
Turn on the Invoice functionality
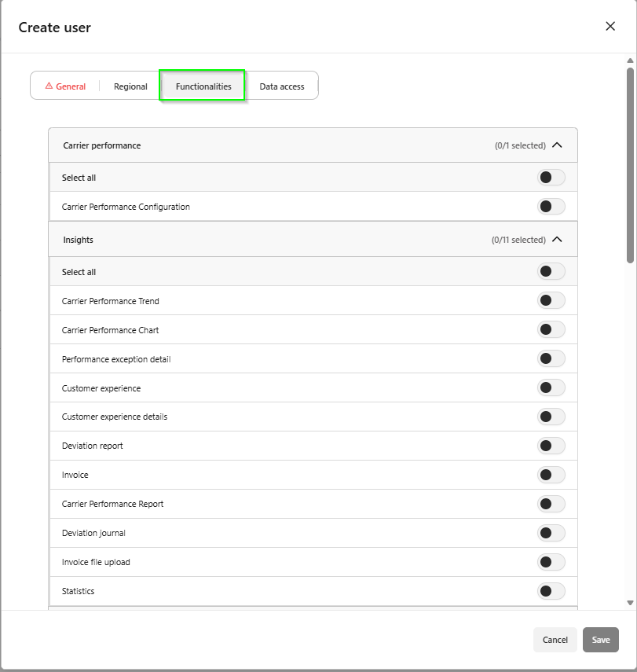click(551, 475)
